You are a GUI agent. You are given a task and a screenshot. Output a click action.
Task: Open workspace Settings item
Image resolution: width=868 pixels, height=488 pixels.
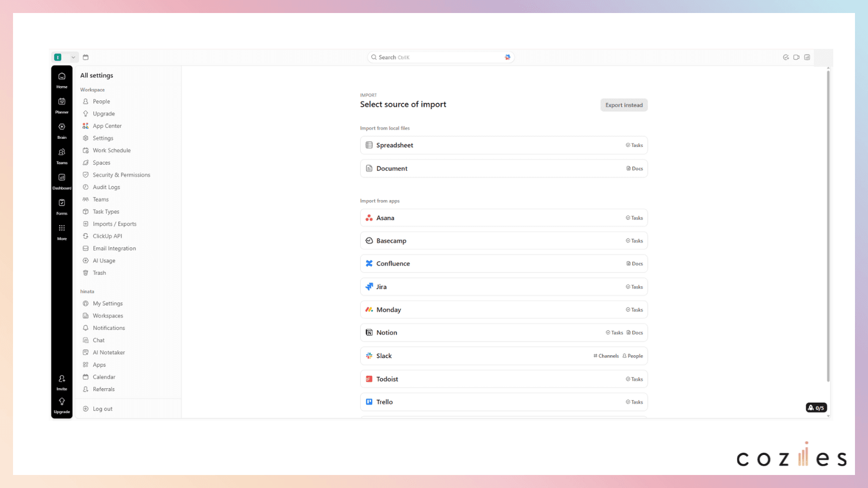pyautogui.click(x=103, y=138)
